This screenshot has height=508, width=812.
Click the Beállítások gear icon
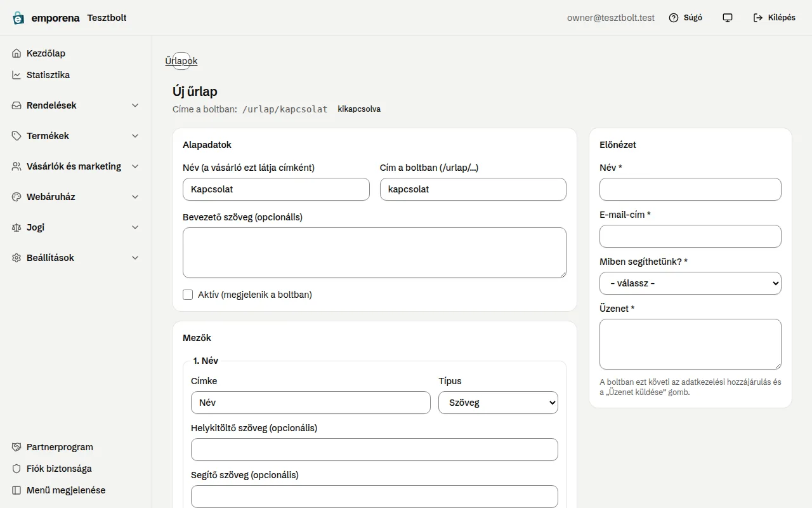click(16, 258)
